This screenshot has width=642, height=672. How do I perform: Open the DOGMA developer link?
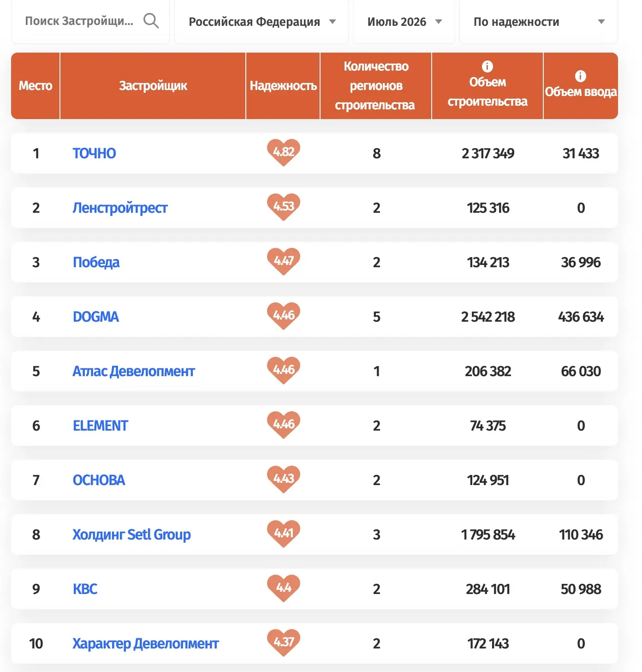pyautogui.click(x=96, y=317)
